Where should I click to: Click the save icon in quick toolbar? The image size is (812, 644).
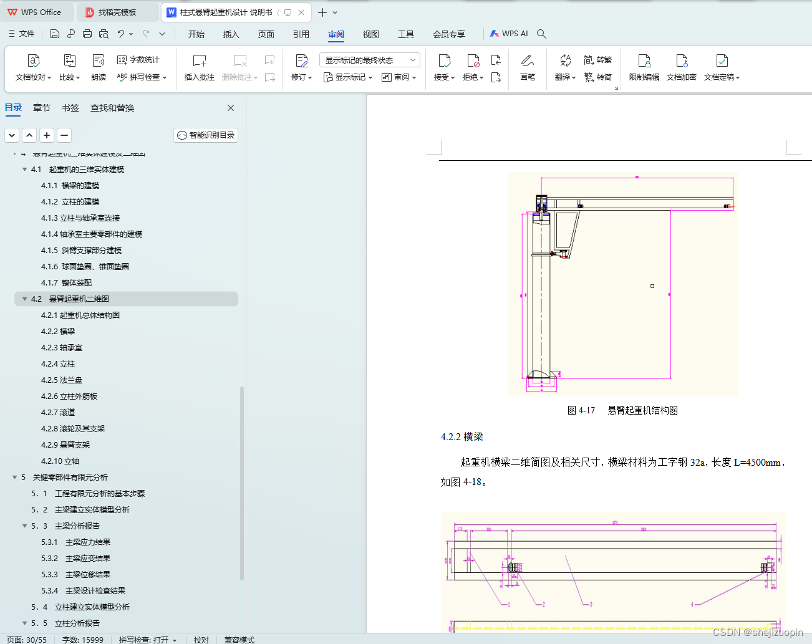point(55,34)
